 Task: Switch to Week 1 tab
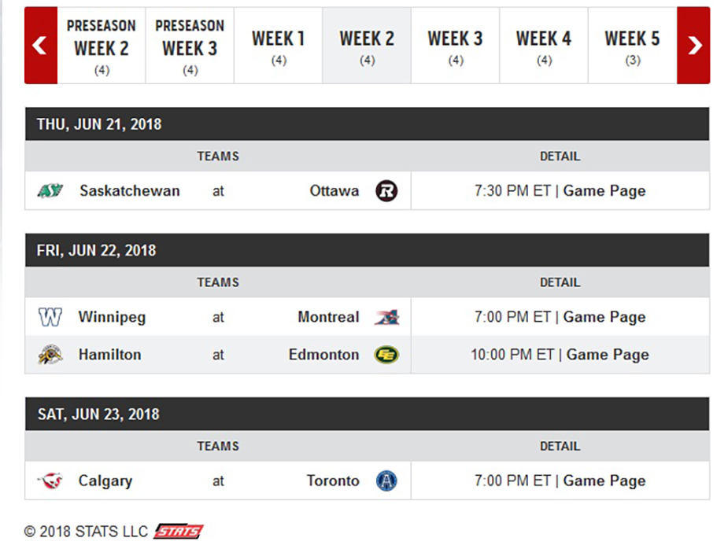pos(278,46)
